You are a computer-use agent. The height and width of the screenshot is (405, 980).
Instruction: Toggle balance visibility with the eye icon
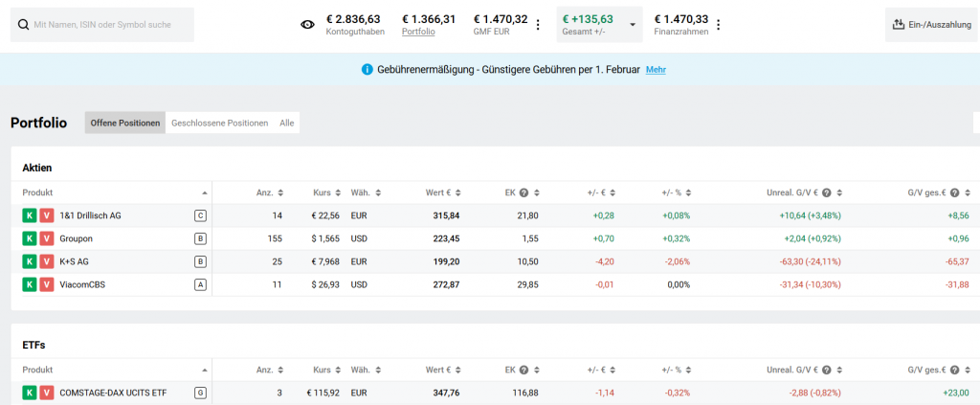coord(307,25)
